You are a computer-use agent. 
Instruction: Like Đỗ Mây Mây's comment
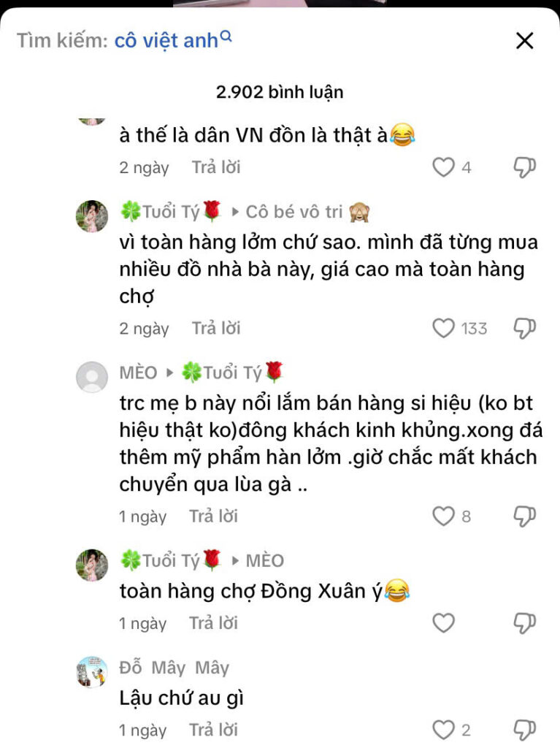click(443, 730)
